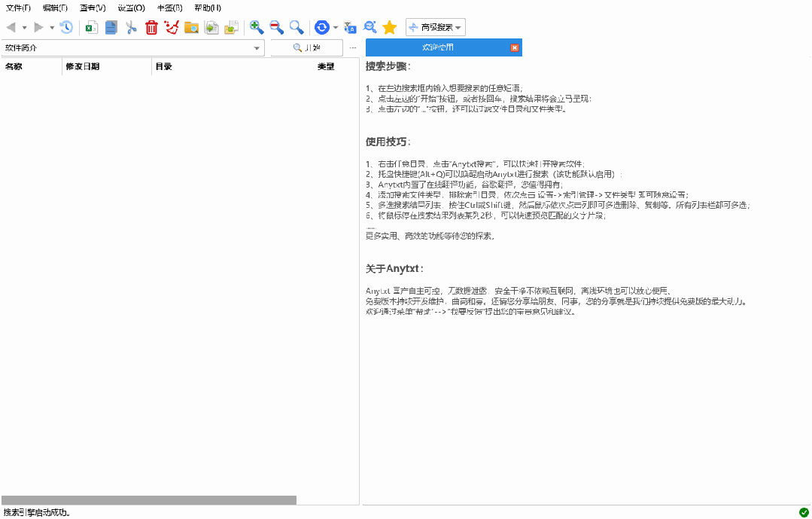The image size is (812, 519).
Task: Click the yellow star favorites icon
Action: [389, 27]
